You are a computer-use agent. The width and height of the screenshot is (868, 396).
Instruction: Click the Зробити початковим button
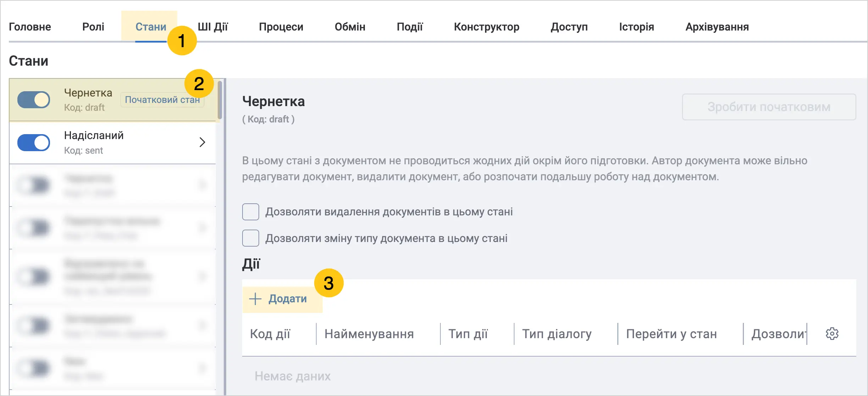pos(769,107)
